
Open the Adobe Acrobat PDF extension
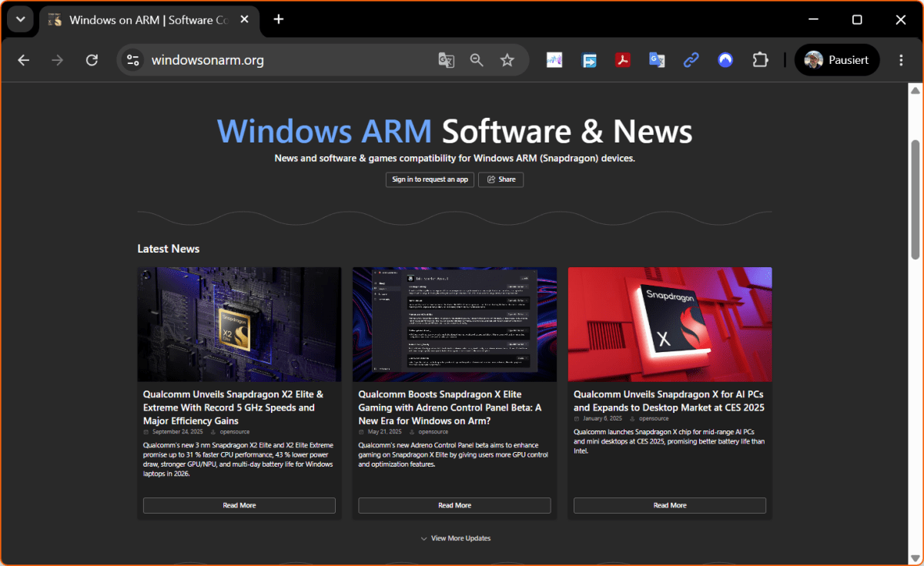(x=623, y=60)
